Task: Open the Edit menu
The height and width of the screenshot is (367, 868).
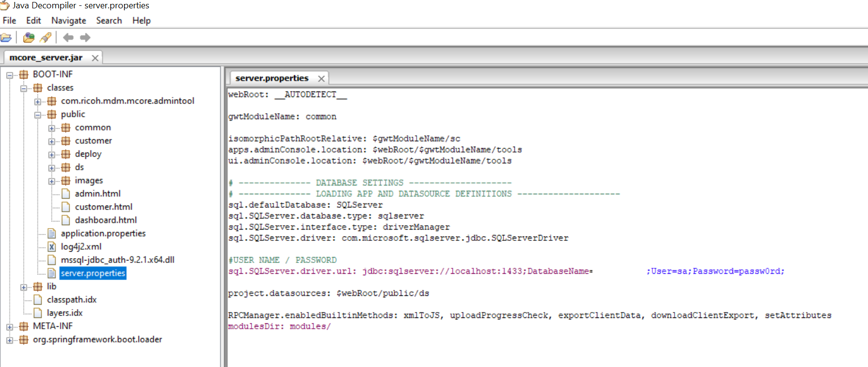Action: click(x=33, y=21)
